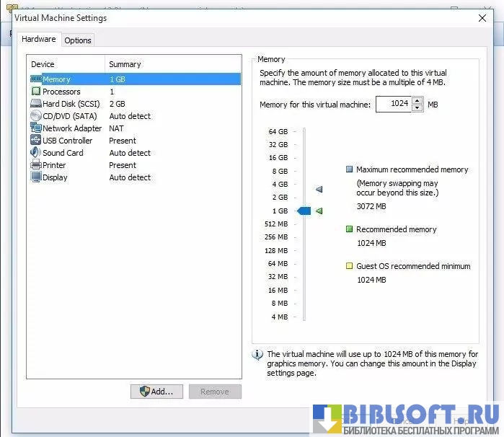Click the Processors chip icon
Image resolution: width=504 pixels, height=437 pixels.
(x=36, y=92)
